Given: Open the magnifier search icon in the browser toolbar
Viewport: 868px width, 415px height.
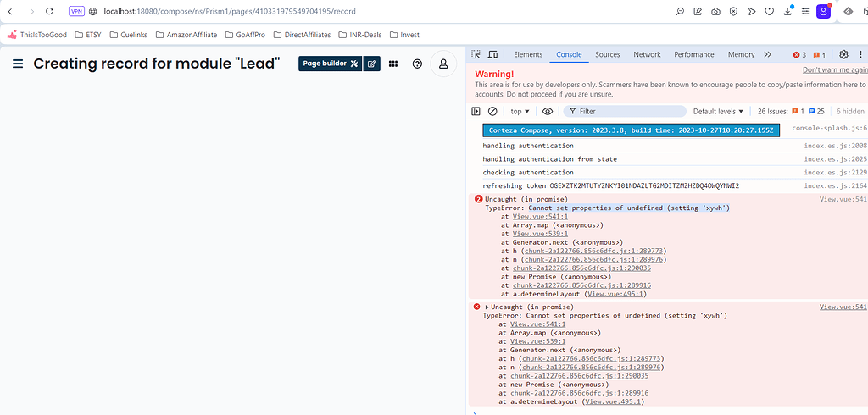Looking at the screenshot, I should [x=680, y=11].
